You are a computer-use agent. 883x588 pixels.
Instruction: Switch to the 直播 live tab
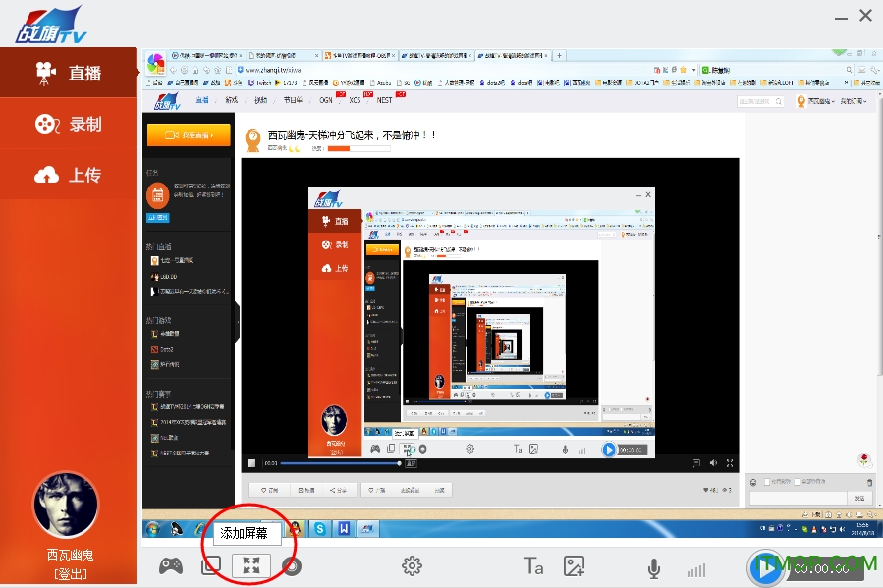click(x=68, y=73)
